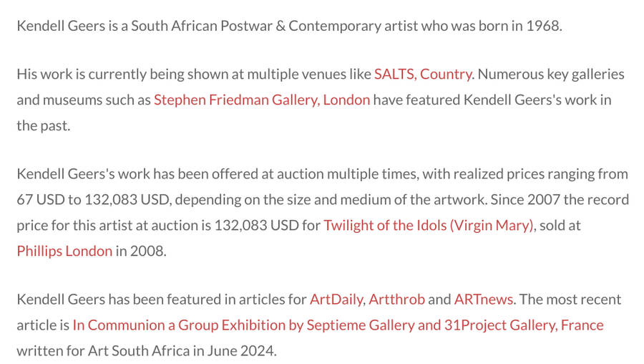644x364 pixels.
Task: Follow the Phillips London auction house link
Action: pos(64,251)
